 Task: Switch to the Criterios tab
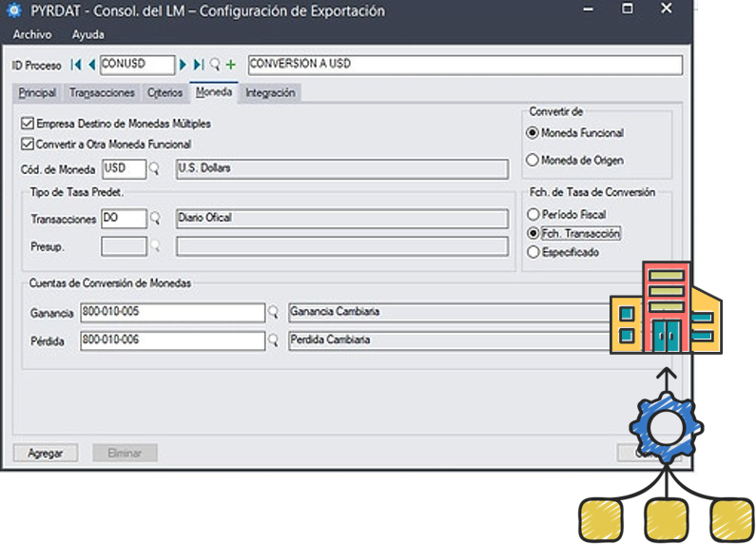pyautogui.click(x=165, y=92)
